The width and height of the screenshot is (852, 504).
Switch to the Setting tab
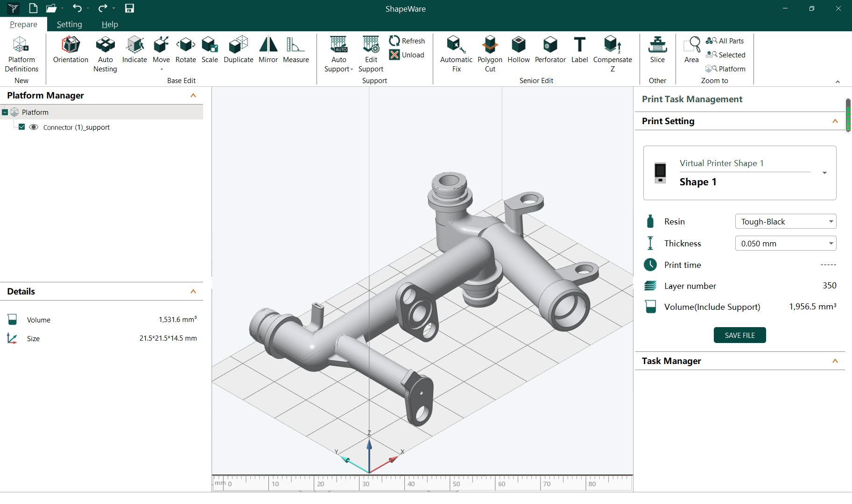(69, 24)
